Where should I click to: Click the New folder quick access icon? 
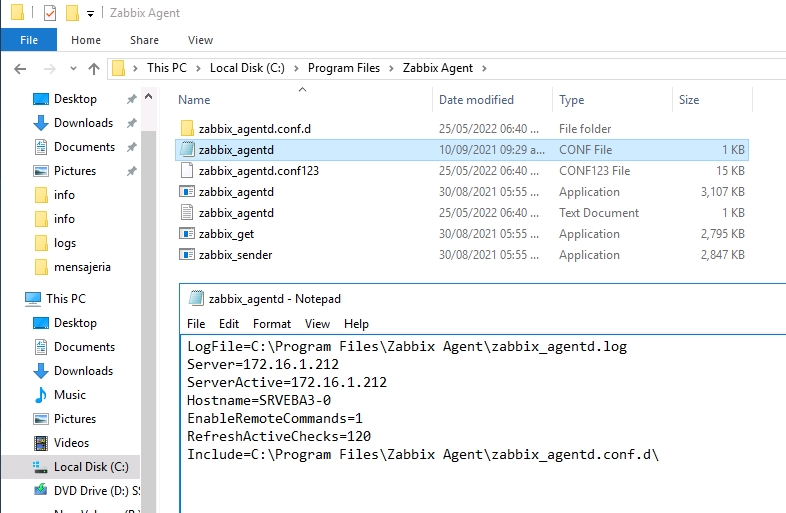(x=73, y=13)
